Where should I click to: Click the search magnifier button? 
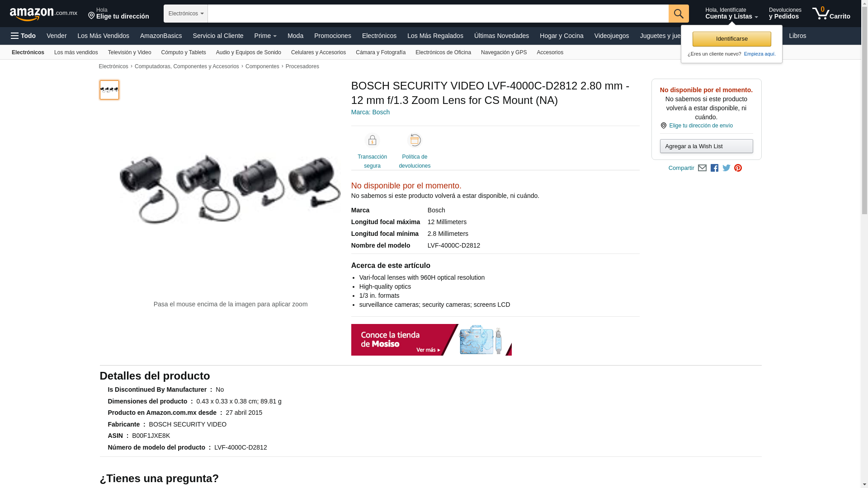pyautogui.click(x=679, y=14)
